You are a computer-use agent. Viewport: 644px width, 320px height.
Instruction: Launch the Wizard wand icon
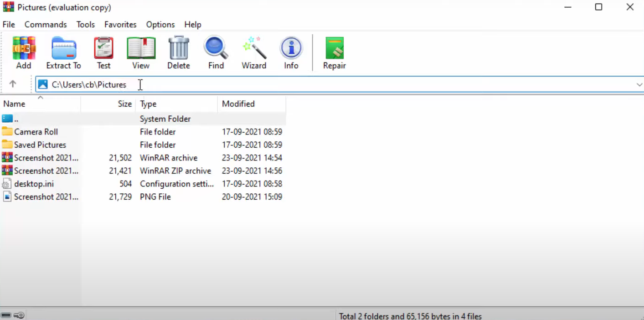pyautogui.click(x=253, y=49)
